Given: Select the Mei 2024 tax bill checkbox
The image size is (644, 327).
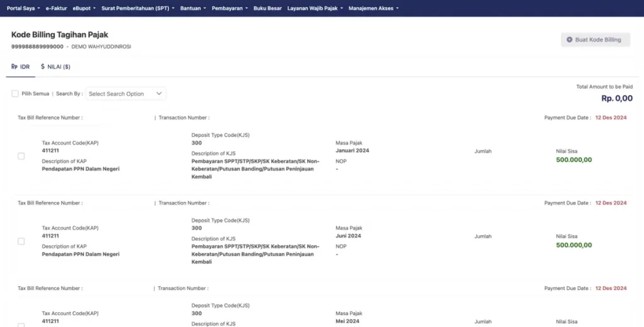Looking at the screenshot, I should click(x=21, y=324).
